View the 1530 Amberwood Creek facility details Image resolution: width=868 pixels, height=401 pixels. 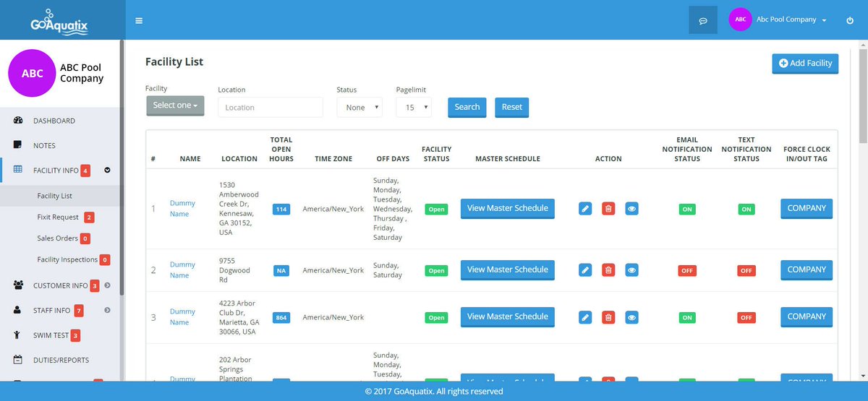pyautogui.click(x=631, y=209)
